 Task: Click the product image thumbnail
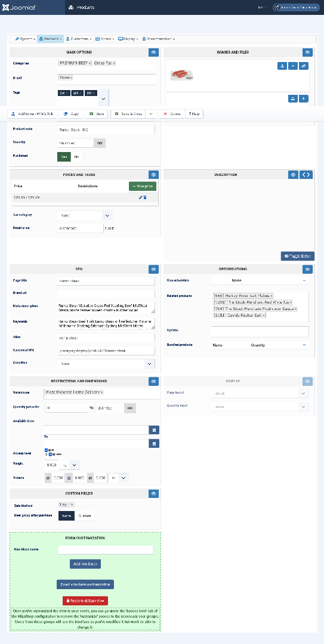(182, 75)
